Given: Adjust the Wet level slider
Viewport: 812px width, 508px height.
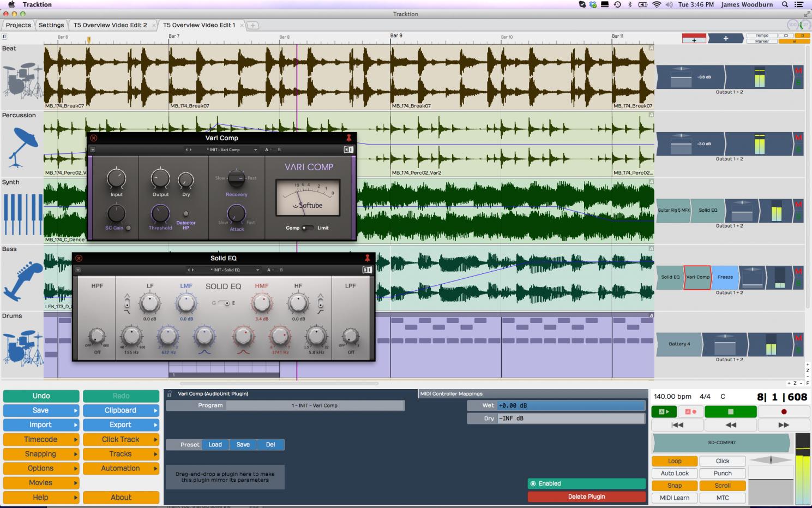Looking at the screenshot, I should (571, 405).
